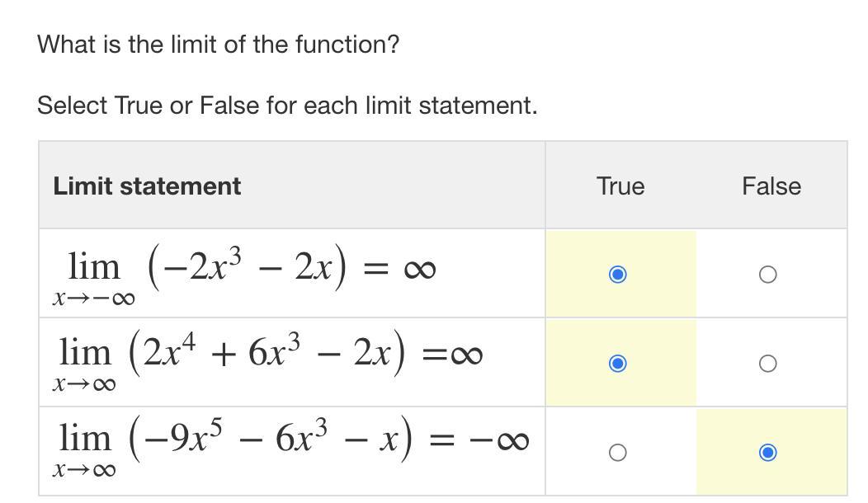The image size is (868, 503).
Task: Click the x→∞ subscript in the second row
Action: click(x=84, y=384)
